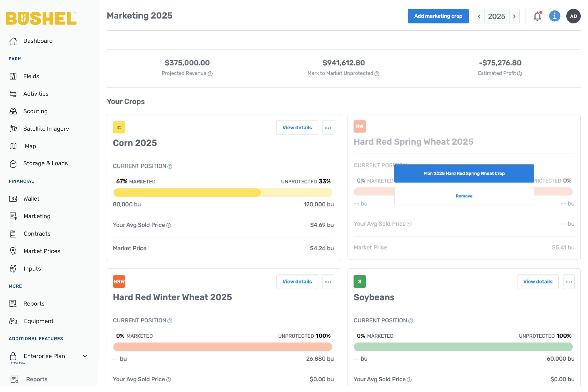Click Add marketing crop button
The width and height of the screenshot is (588, 392).
(438, 16)
